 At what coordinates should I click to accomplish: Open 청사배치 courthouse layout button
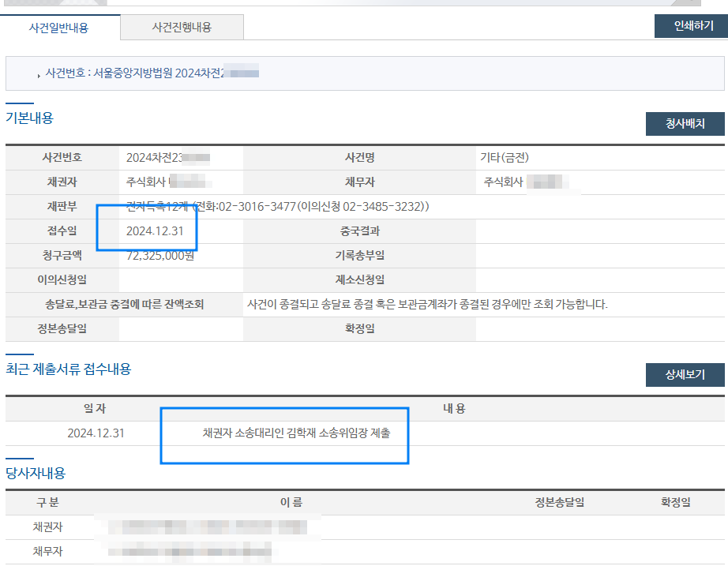pos(685,124)
